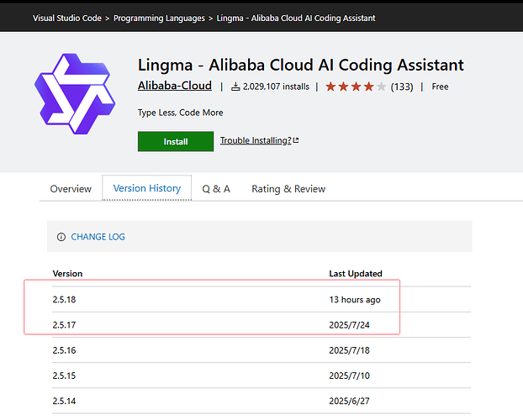Open the Alibaba-Cloud publisher link
Screen dimensions: 523x420
[175, 86]
